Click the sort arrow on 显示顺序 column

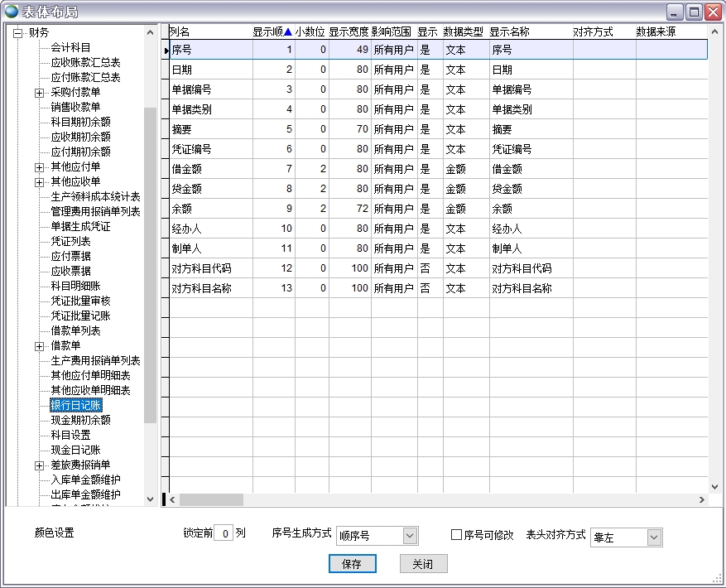(288, 32)
